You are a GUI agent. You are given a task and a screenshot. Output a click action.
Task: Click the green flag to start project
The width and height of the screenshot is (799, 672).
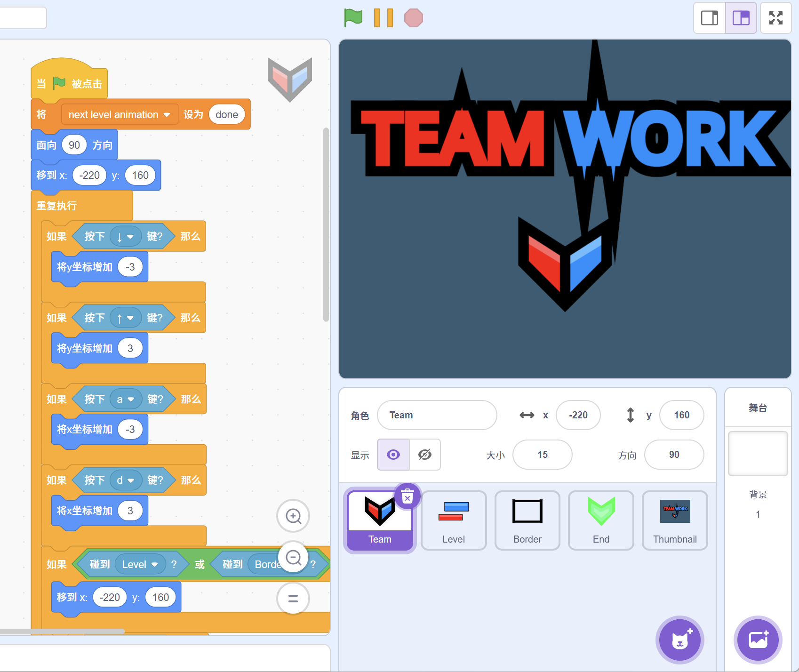353,18
